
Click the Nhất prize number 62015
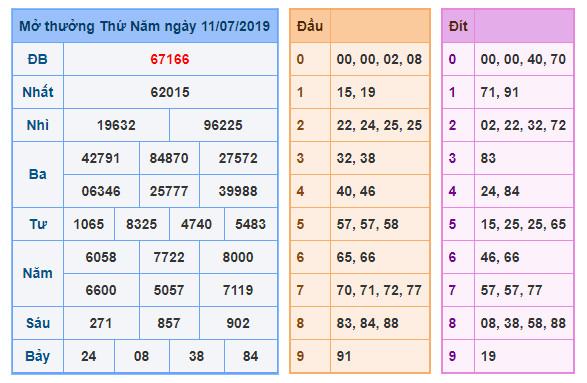(x=170, y=92)
